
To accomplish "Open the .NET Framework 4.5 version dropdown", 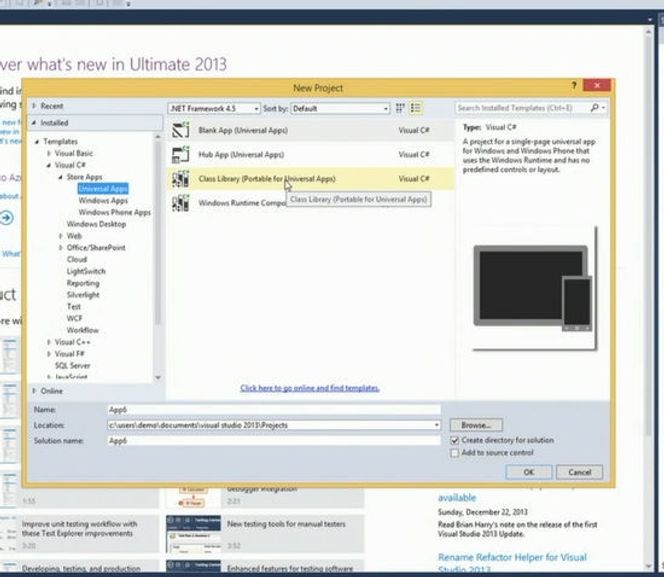I will coord(214,108).
